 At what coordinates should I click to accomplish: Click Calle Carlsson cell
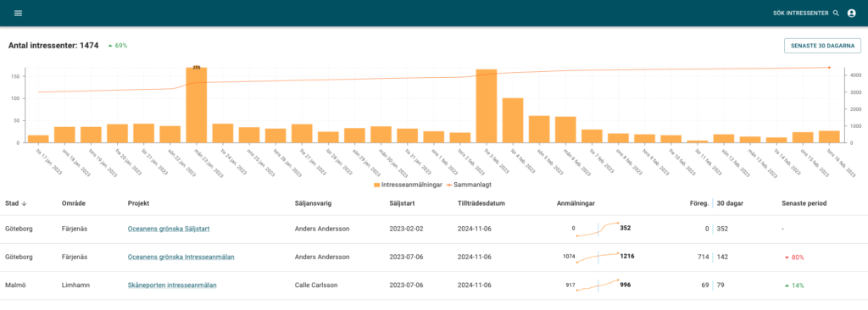click(x=316, y=285)
